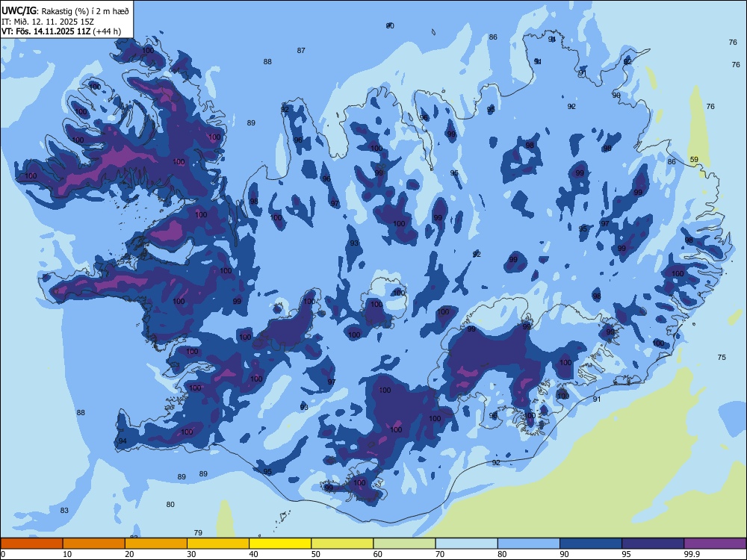Click the legend tick label '99.9'

tap(692, 554)
